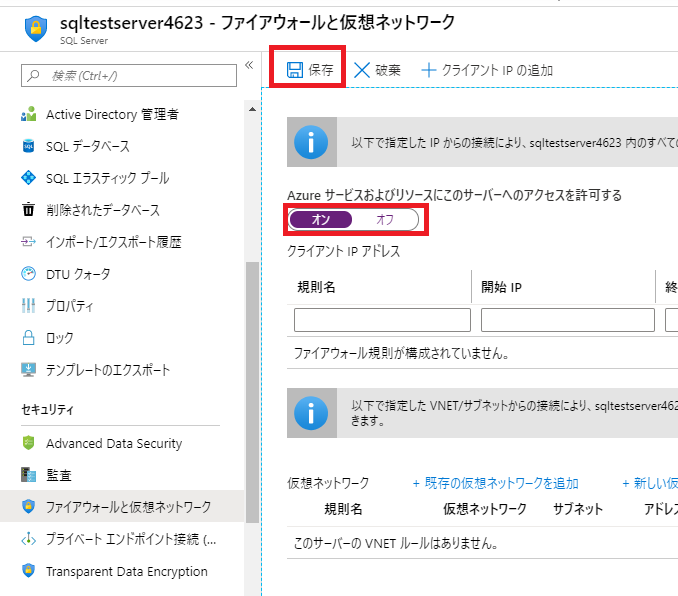Click the Advanced Data Security shield icon

coord(29,443)
